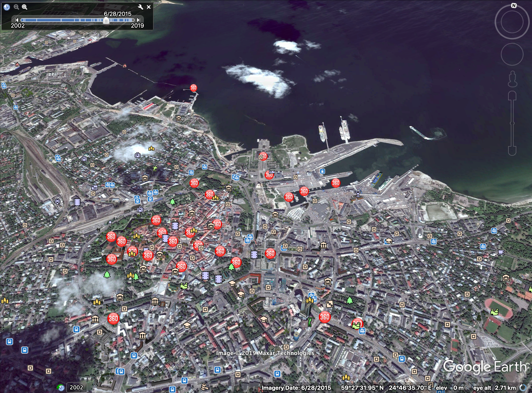Click the bottom of the zoom slider
The width and height of the screenshot is (532, 393).
coord(512,151)
